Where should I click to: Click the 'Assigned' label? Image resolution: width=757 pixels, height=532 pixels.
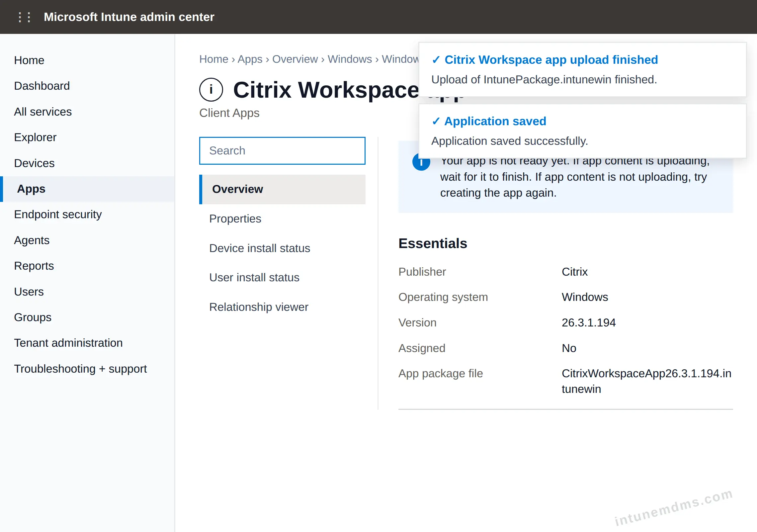click(x=422, y=348)
